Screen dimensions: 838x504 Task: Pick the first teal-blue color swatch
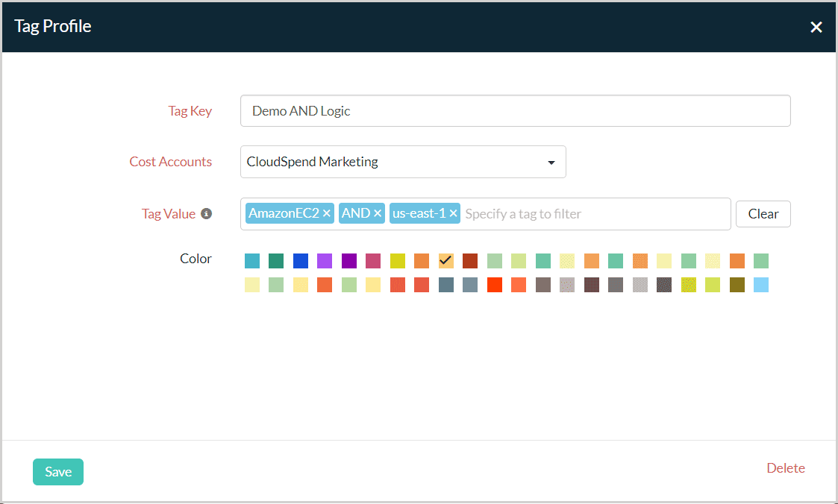click(252, 261)
